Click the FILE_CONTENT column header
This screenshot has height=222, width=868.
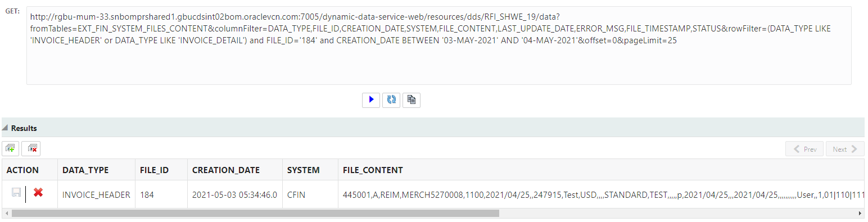point(601,170)
